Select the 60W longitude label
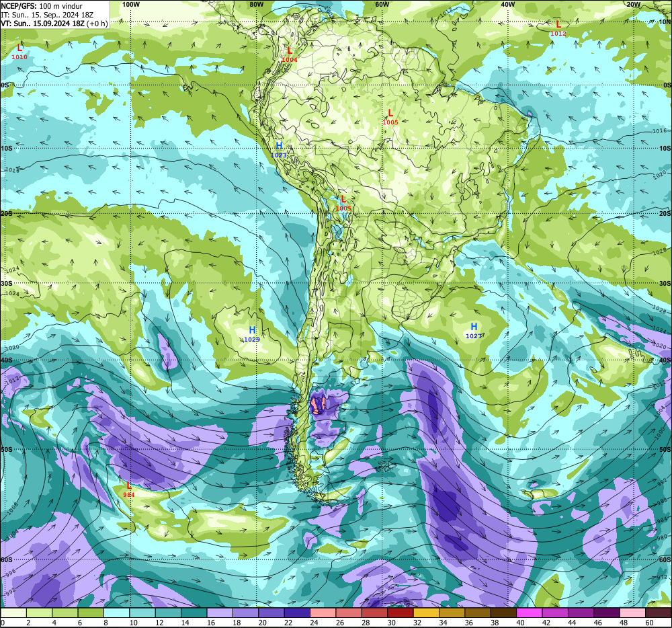Viewport: 672px width, 628px height. coord(382,4)
